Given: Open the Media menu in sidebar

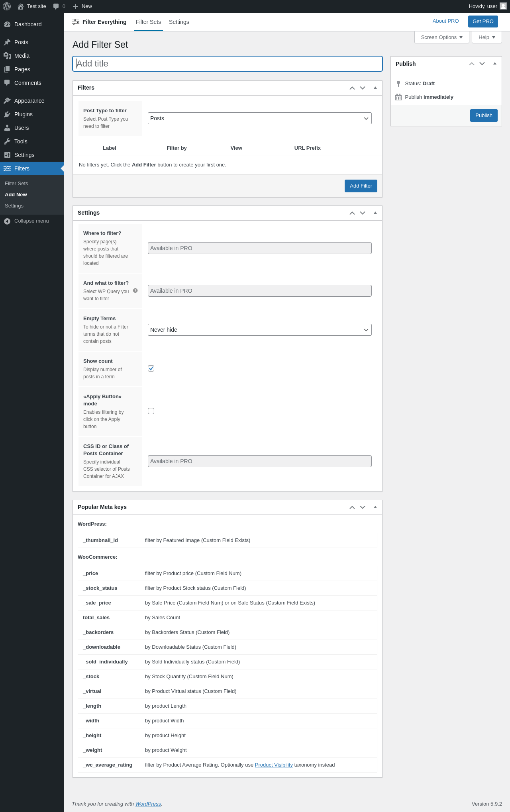Looking at the screenshot, I should pos(22,56).
